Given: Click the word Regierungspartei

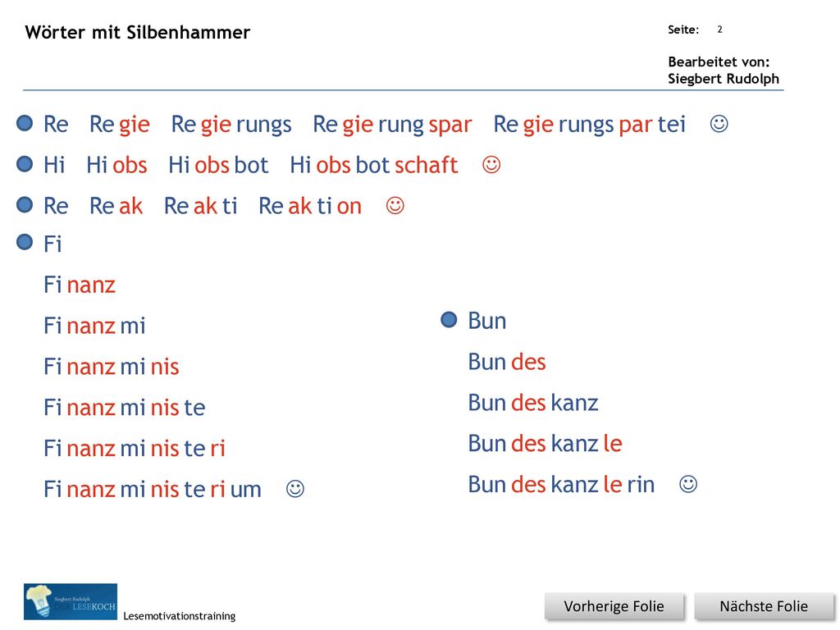Looking at the screenshot, I should (589, 125).
